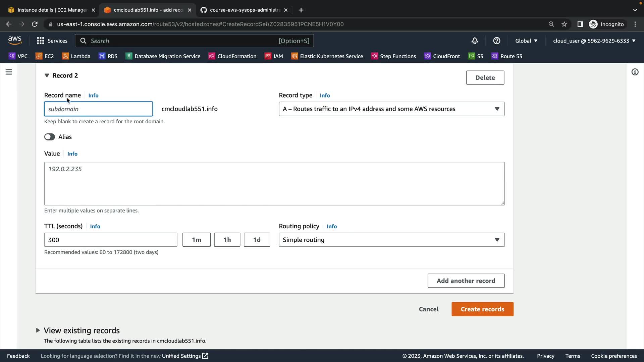
Task: Click the subdomain record name field
Action: click(98, 109)
